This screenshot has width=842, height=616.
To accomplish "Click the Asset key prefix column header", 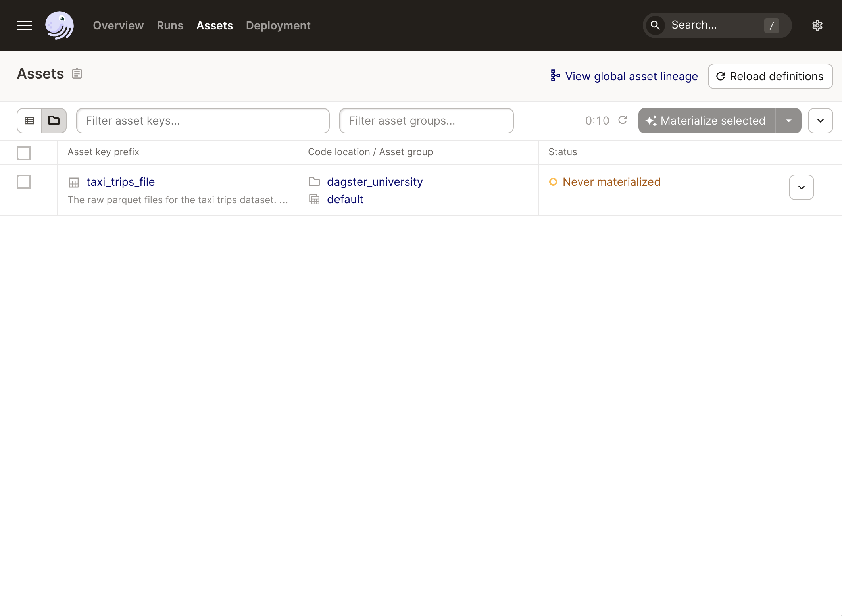I will (x=103, y=152).
